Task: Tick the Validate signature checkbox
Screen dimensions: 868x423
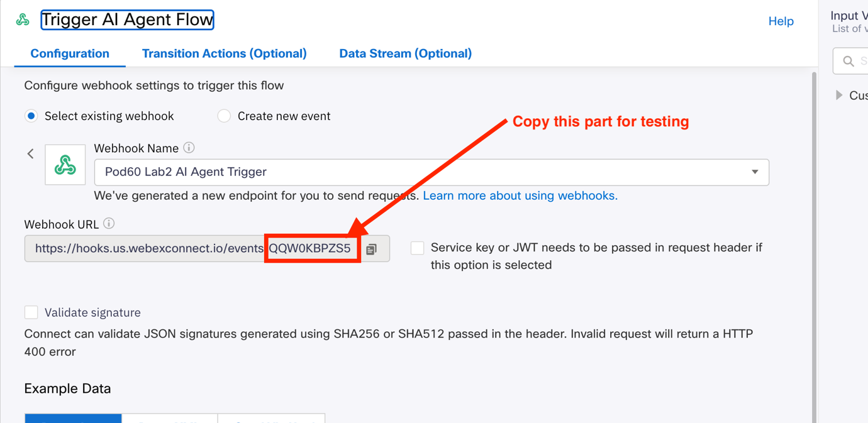Action: [31, 312]
